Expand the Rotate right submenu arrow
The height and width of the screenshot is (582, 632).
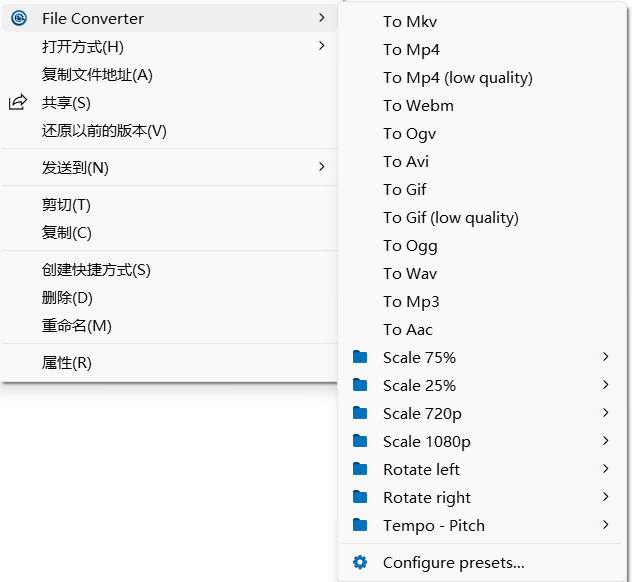pos(606,497)
